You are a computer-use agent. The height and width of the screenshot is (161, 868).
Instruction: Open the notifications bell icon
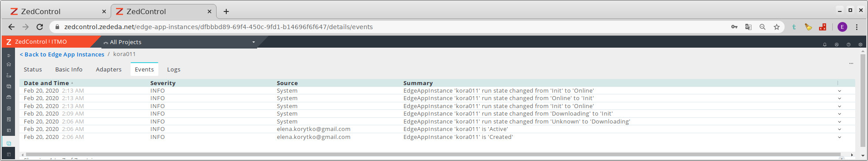point(824,45)
